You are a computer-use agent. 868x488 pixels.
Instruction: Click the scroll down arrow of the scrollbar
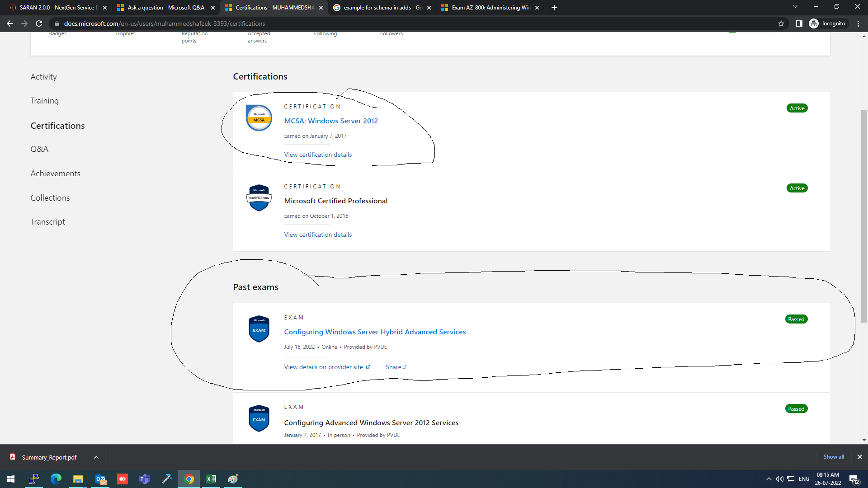[x=864, y=440]
